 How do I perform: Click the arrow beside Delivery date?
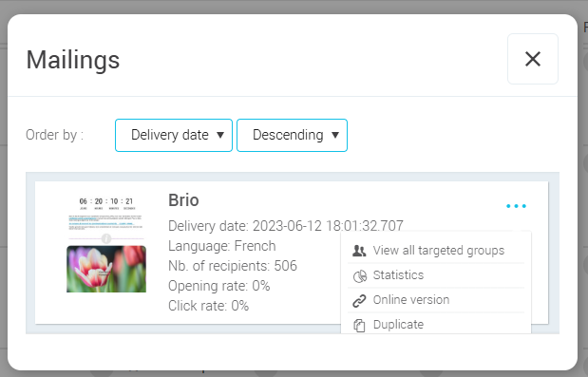pos(220,135)
